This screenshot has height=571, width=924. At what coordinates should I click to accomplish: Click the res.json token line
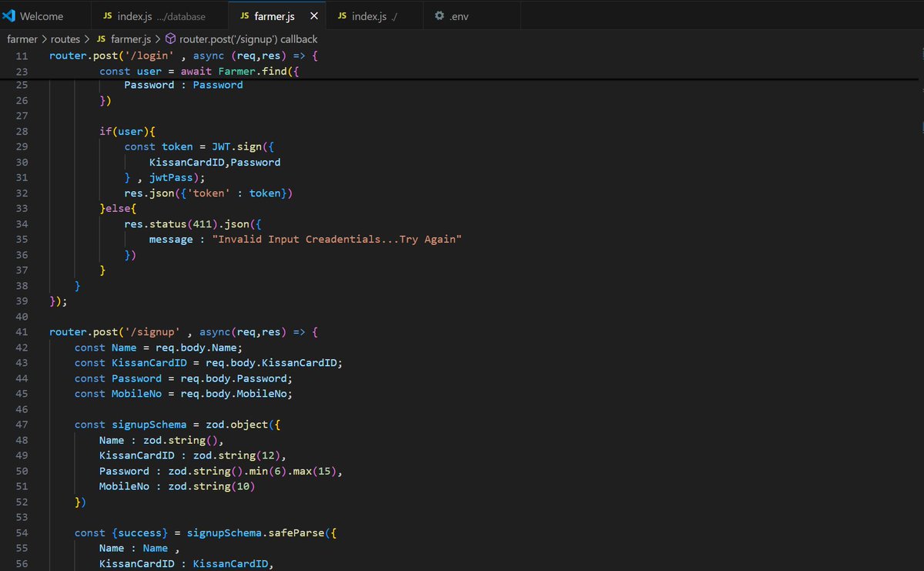209,193
